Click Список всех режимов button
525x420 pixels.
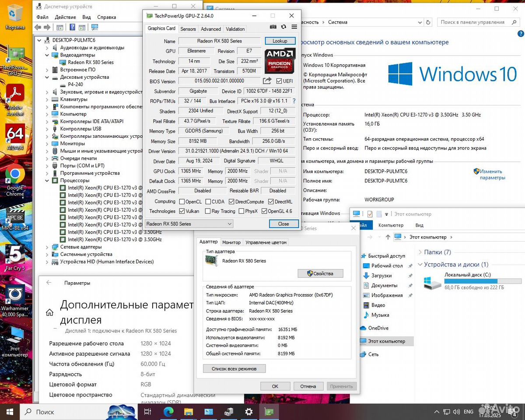(234, 368)
